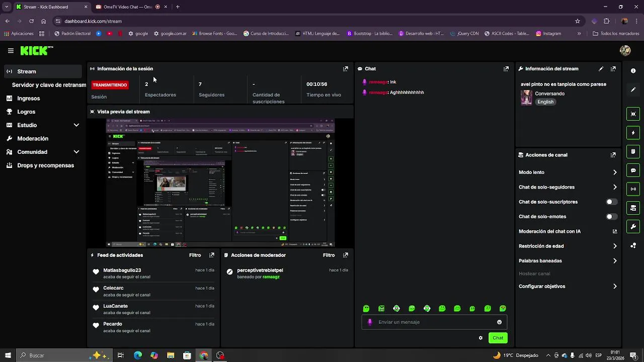Click the Kick logo
This screenshot has height=362, width=644.
pyautogui.click(x=36, y=50)
